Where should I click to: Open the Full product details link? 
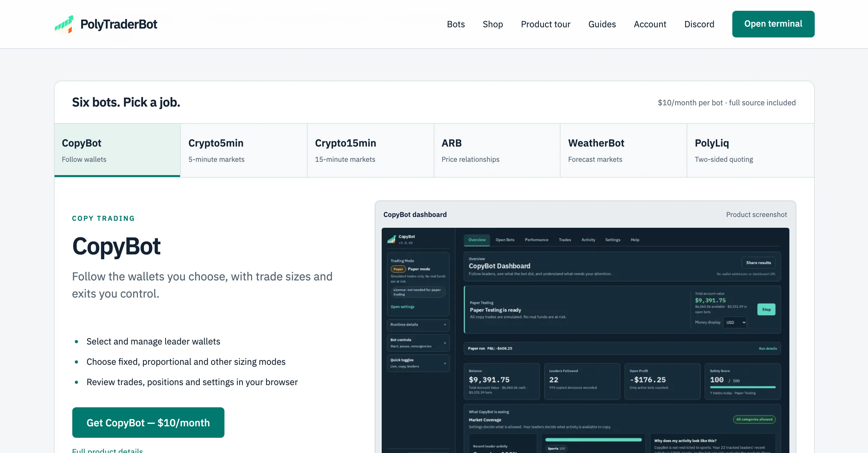[x=107, y=450]
